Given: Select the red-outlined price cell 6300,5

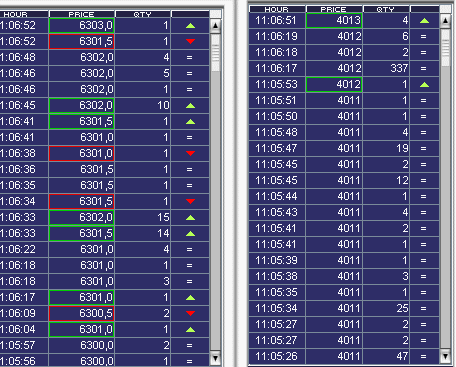Looking at the screenshot, I should click(x=82, y=314).
